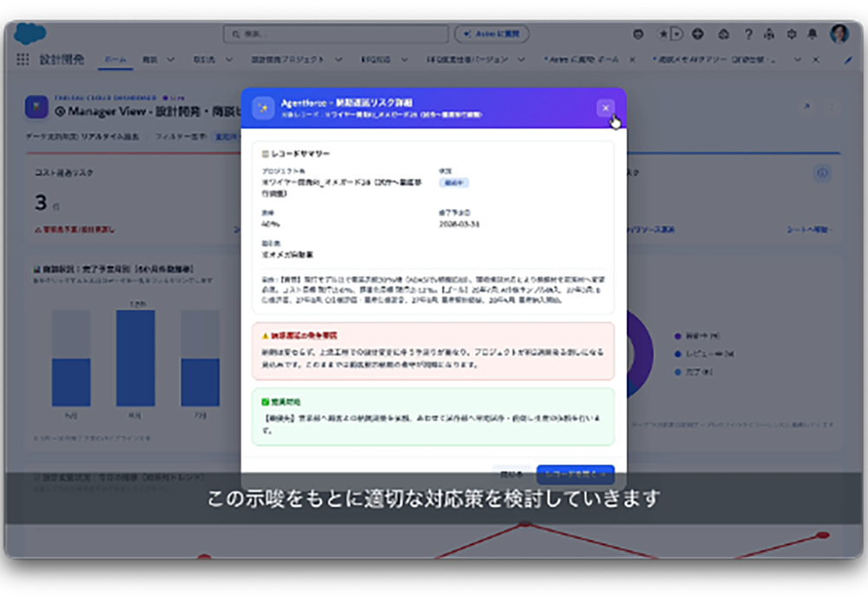Select the RFQ対応 tab

pyautogui.click(x=376, y=59)
